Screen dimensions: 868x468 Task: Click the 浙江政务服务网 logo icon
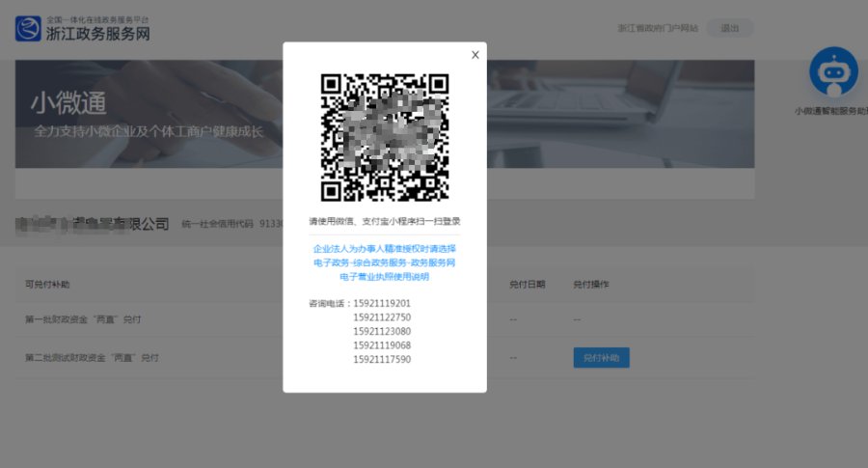click(28, 28)
